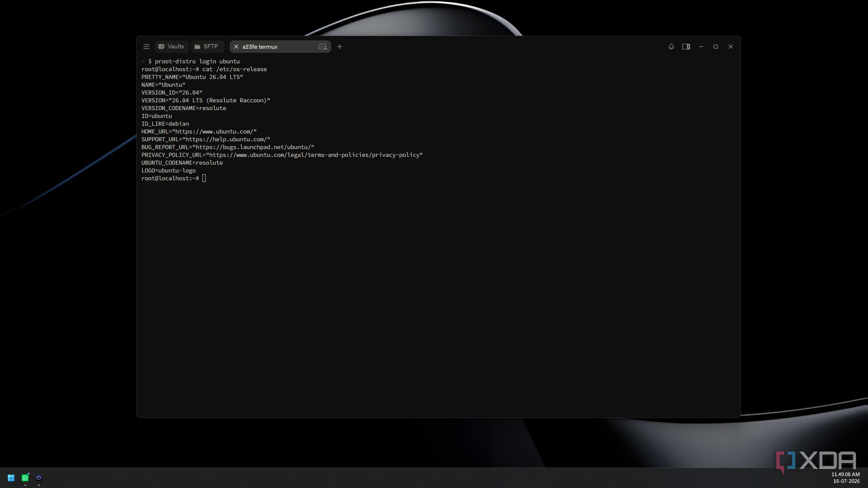Switch to the Vaults tab

coord(172,47)
